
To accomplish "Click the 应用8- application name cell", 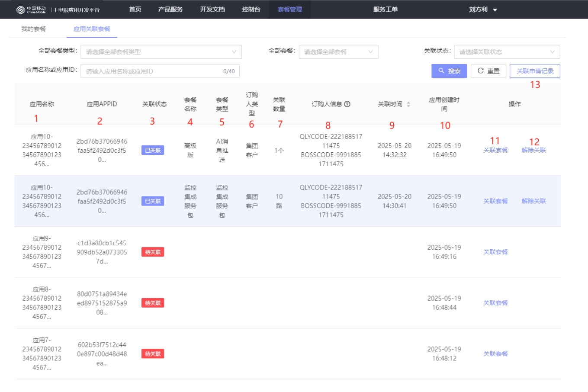I will click(x=42, y=303).
